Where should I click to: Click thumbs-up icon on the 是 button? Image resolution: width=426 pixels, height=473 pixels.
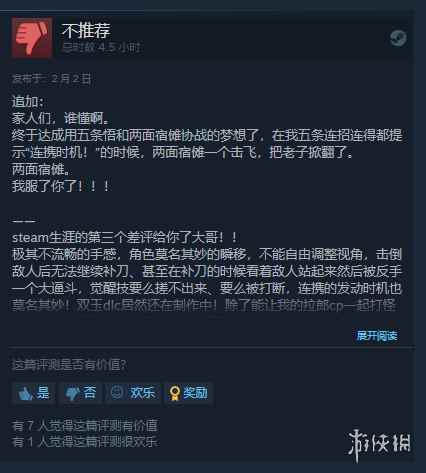pos(25,394)
